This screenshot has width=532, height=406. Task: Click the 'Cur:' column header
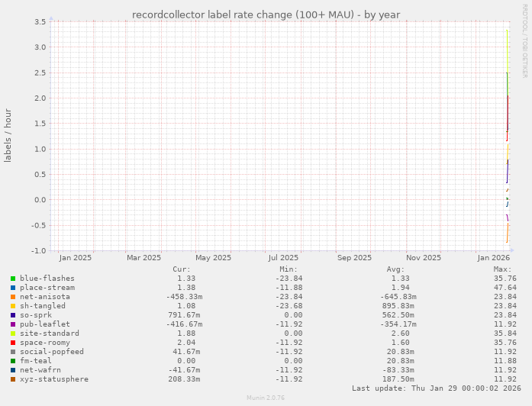point(182,269)
